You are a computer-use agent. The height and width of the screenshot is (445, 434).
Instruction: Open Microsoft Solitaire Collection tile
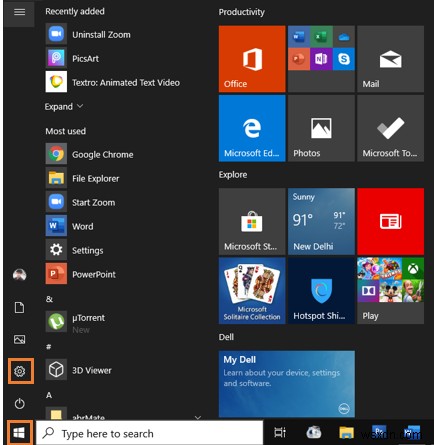252,290
